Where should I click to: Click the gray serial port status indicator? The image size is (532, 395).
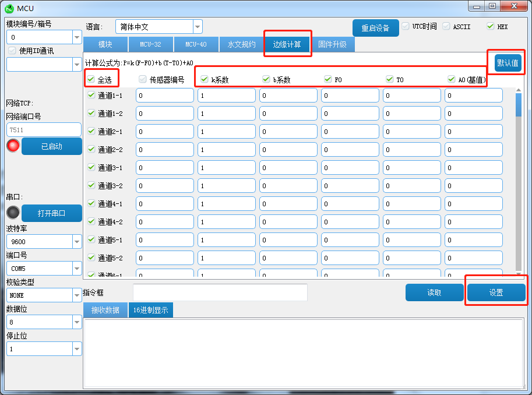click(x=13, y=213)
